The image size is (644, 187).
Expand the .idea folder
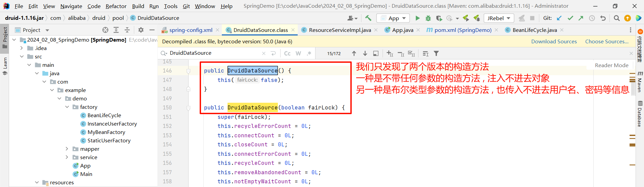coord(22,48)
